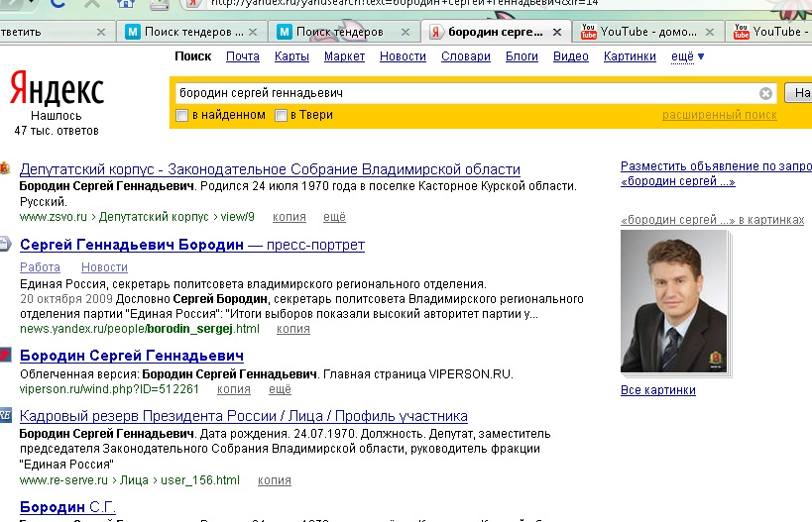The height and width of the screenshot is (522, 812).
Task: Switch to the first Поиск тендеров ... tab
Action: (x=191, y=32)
